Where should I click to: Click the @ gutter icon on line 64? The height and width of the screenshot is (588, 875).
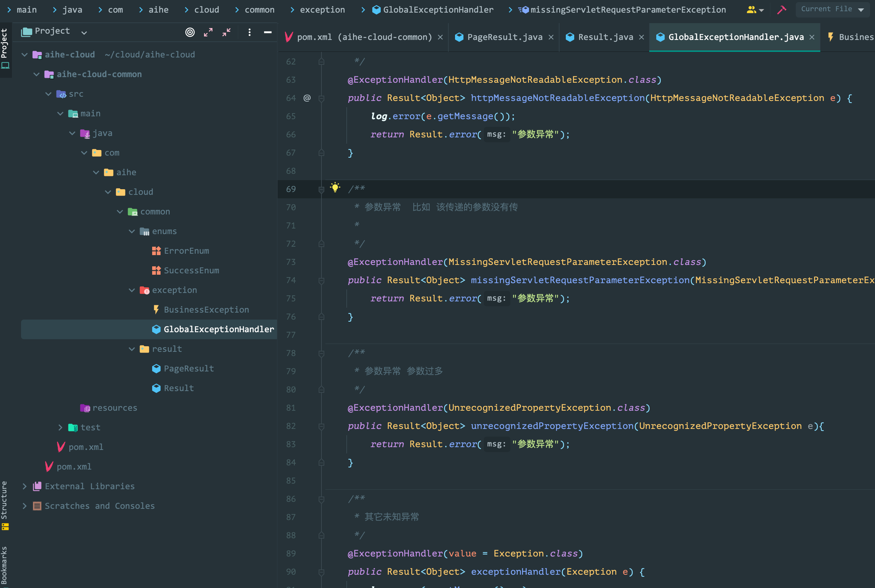pyautogui.click(x=307, y=98)
